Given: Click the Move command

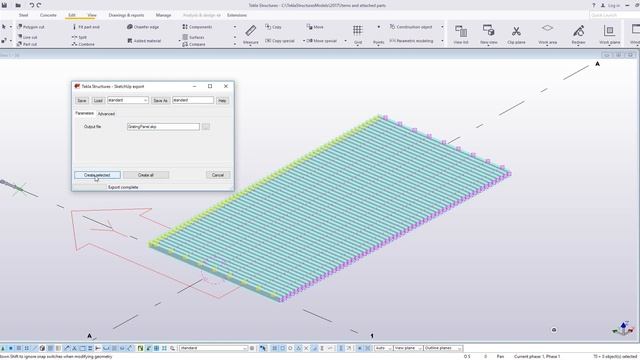Looking at the screenshot, I should tap(315, 27).
